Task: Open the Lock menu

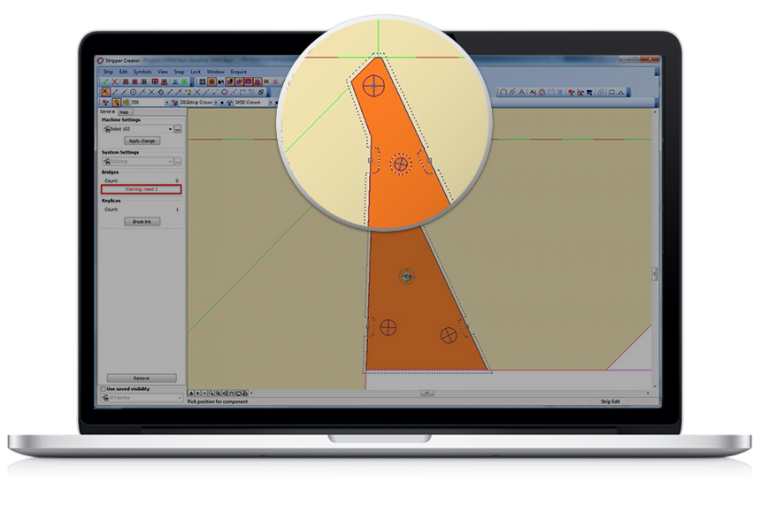Action: pos(195,72)
